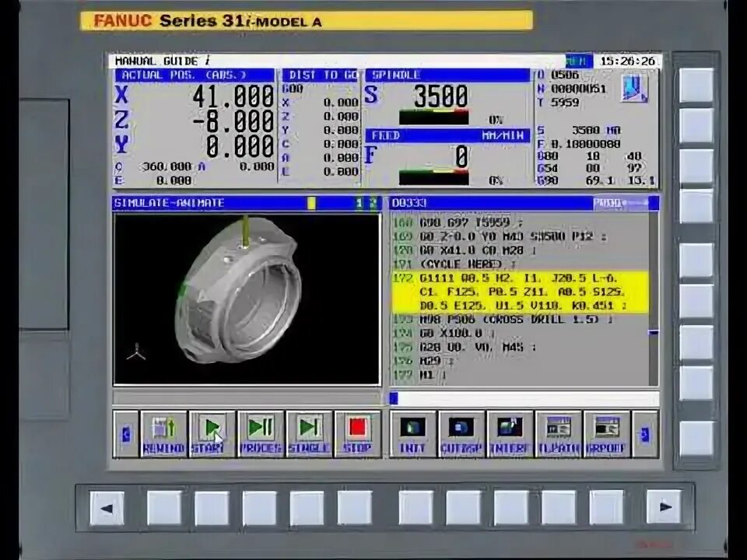The height and width of the screenshot is (560, 747).
Task: Click the feed rate value 0
Action: (x=461, y=156)
